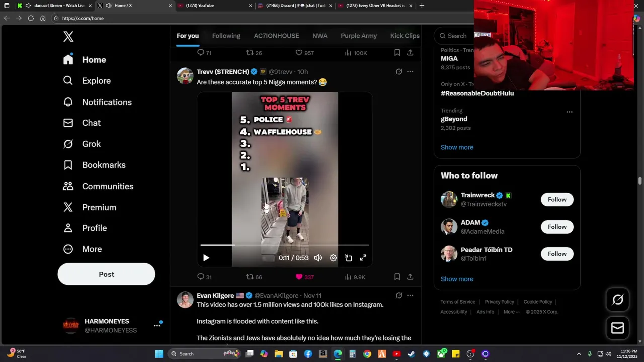This screenshot has width=644, height=362.
Task: Open Evan Kilgore's profile avatar
Action: coord(185,300)
